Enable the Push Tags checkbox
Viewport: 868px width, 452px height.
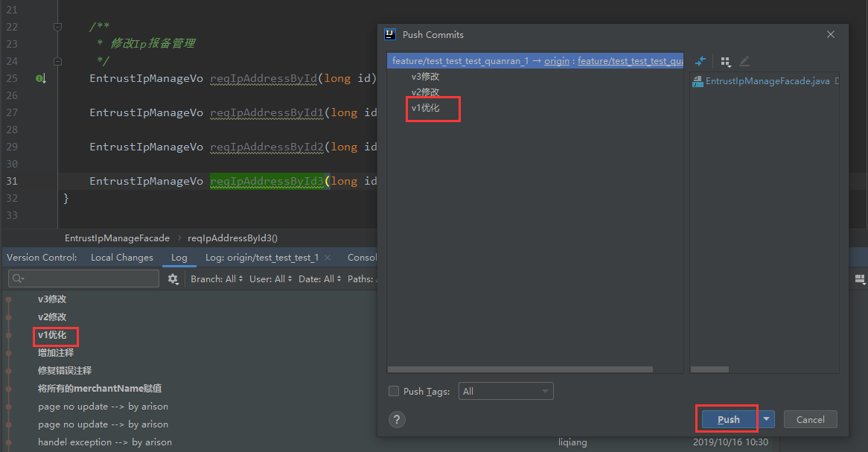click(393, 391)
